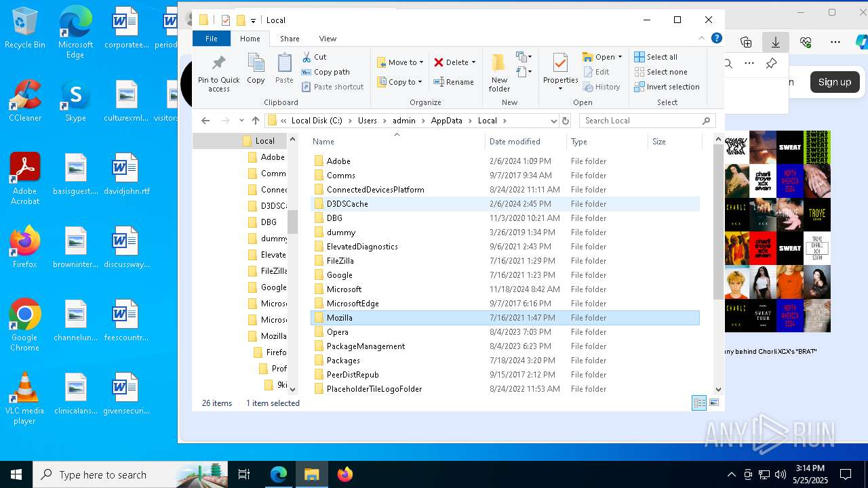
Task: Click the Type here to search box
Action: point(130,474)
